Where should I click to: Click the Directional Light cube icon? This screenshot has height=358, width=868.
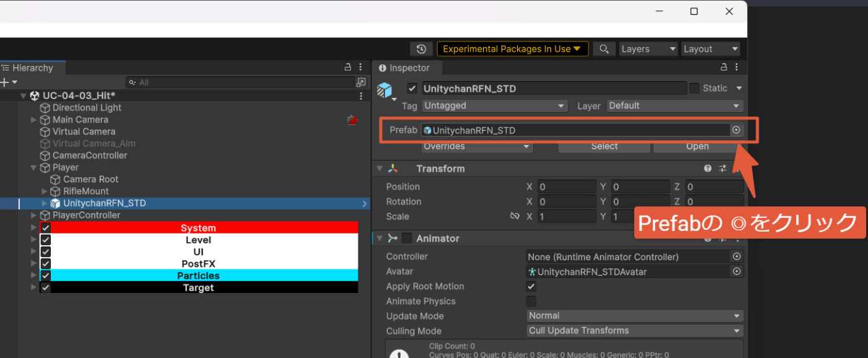(x=45, y=108)
